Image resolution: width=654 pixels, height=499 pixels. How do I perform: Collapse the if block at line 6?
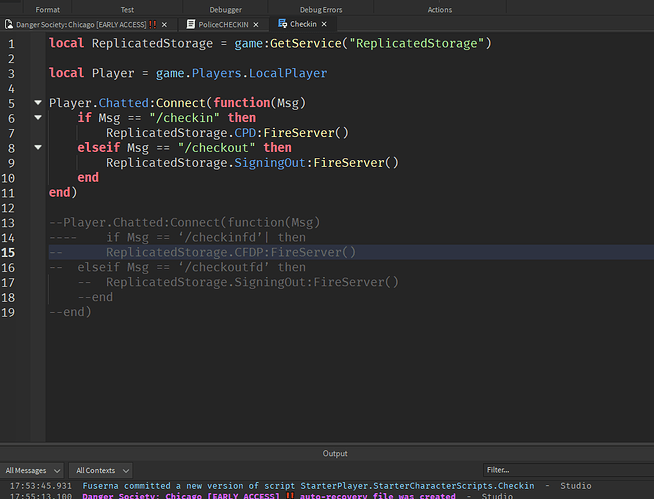click(x=38, y=117)
